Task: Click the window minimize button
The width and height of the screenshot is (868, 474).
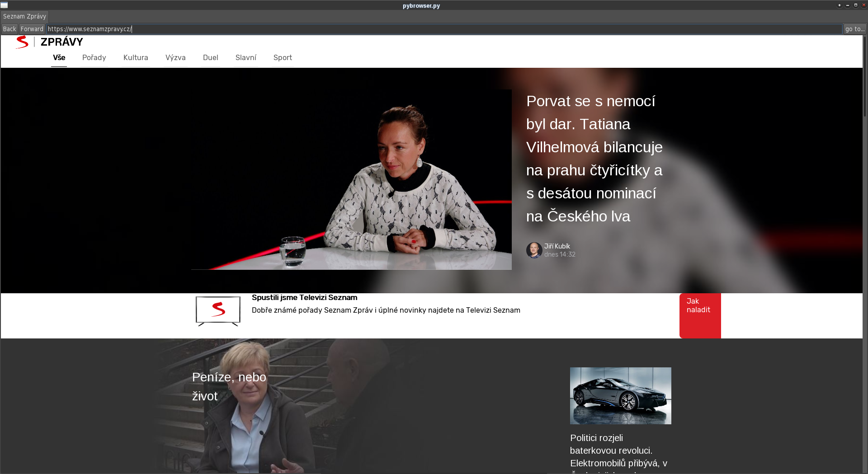Action: pos(848,5)
